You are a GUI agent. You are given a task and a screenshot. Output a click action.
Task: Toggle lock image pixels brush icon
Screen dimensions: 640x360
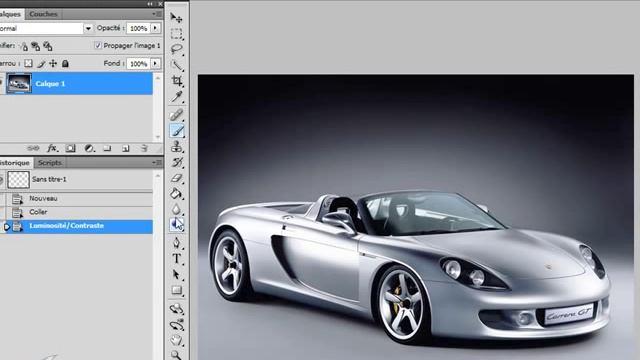[41, 63]
